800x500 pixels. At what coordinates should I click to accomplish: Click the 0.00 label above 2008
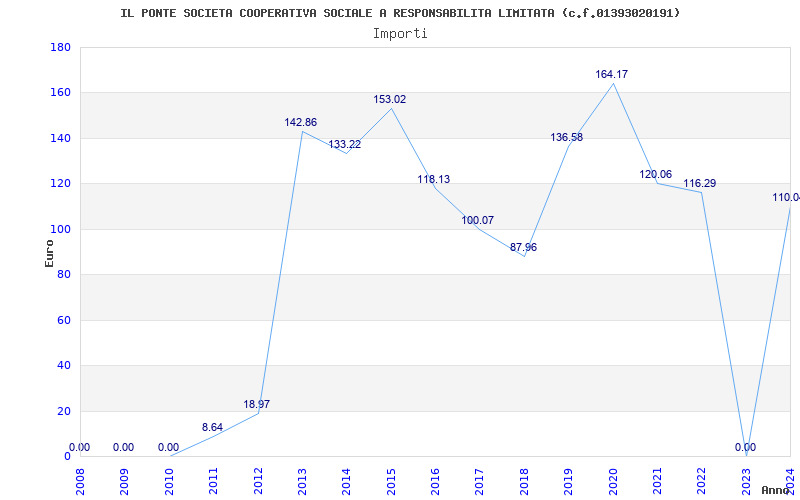coord(79,447)
